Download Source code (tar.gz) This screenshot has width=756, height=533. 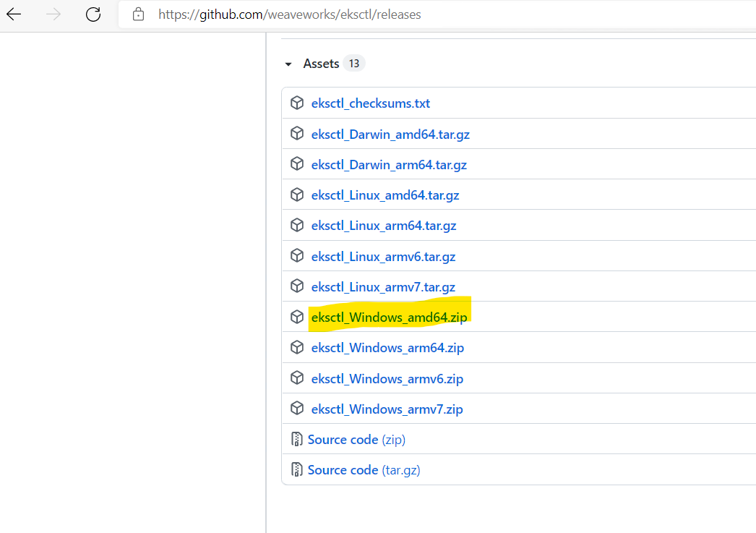[364, 470]
